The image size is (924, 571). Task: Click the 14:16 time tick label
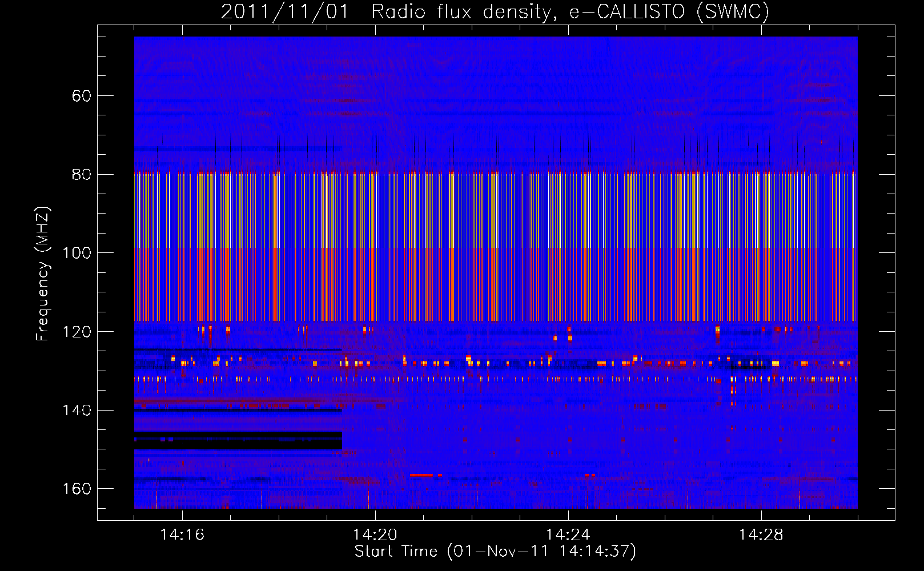(x=182, y=534)
